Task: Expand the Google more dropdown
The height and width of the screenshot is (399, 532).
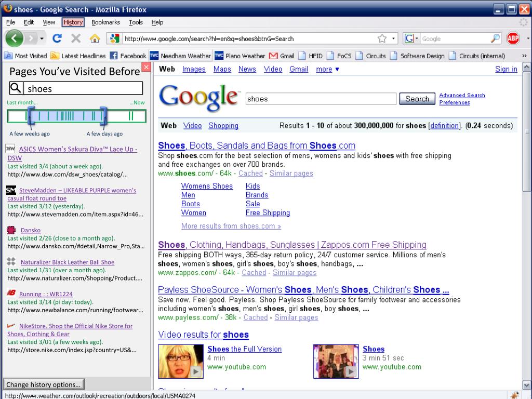Action: pyautogui.click(x=327, y=69)
